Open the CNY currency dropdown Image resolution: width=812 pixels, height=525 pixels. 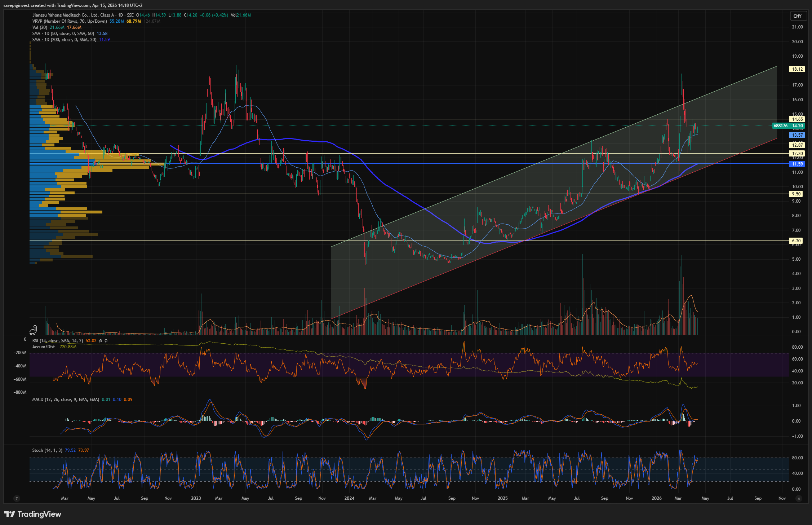pyautogui.click(x=797, y=16)
